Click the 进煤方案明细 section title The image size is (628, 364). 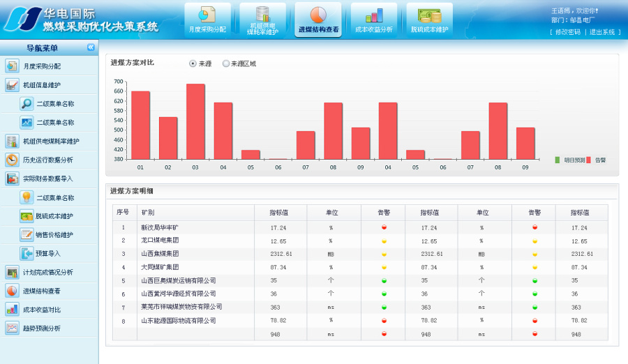pyautogui.click(x=131, y=191)
